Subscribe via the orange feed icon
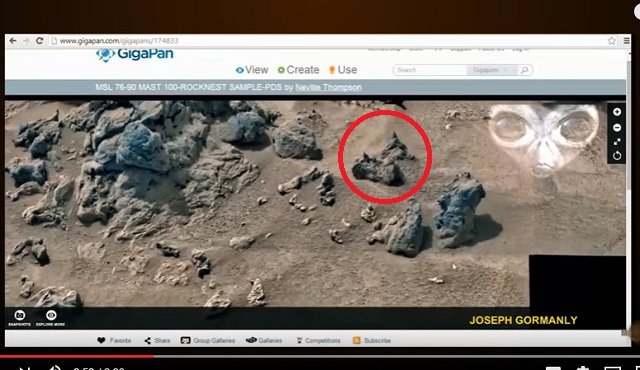This screenshot has height=370, width=640. coord(372,341)
